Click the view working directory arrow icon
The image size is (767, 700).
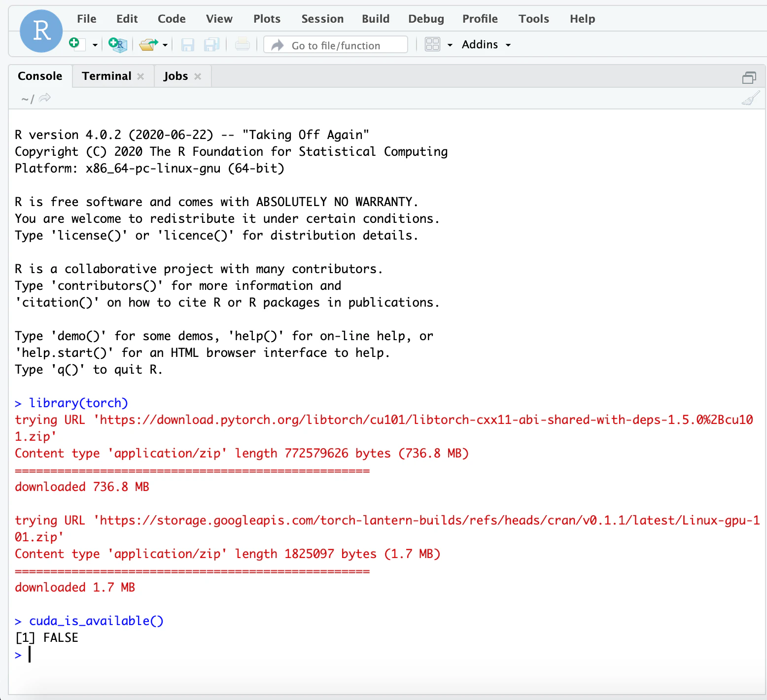(x=45, y=98)
